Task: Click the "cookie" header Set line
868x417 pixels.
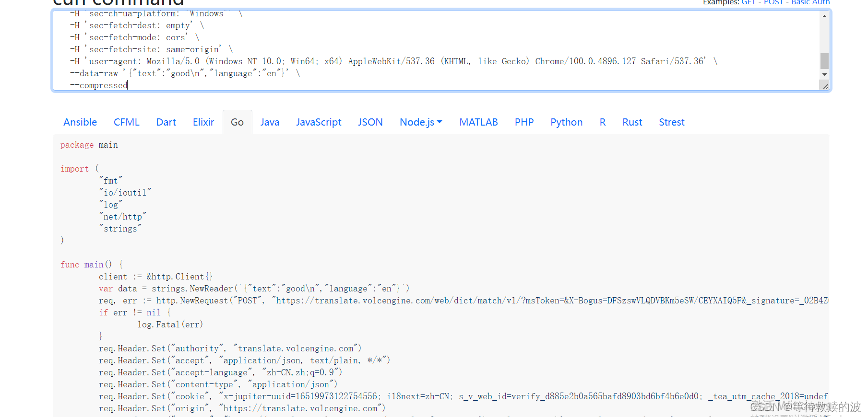Action: (x=464, y=396)
